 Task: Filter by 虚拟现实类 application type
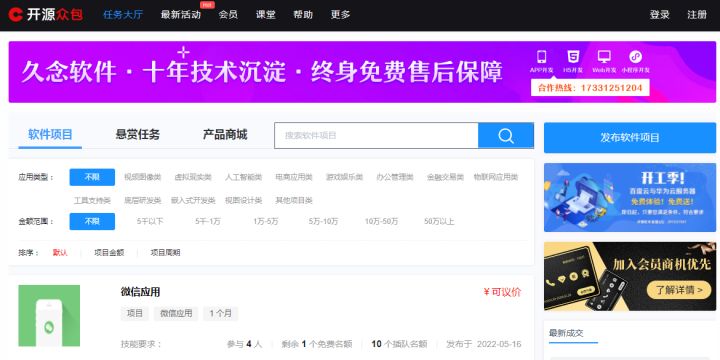point(193,177)
